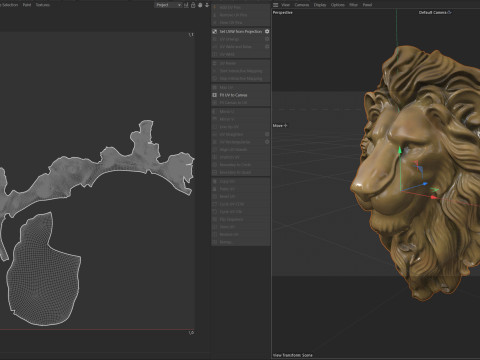Click the Paste UV icon
Screen dimensions: 480x360
[x=215, y=189]
